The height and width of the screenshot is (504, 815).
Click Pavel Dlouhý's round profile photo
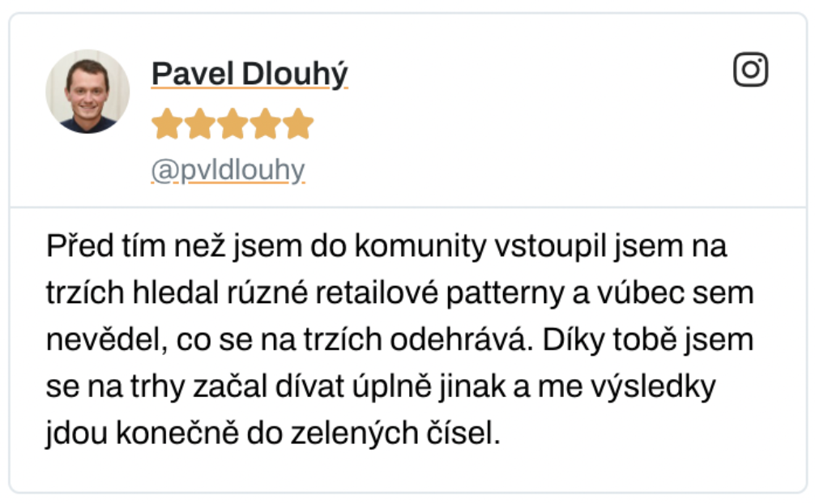tap(87, 92)
